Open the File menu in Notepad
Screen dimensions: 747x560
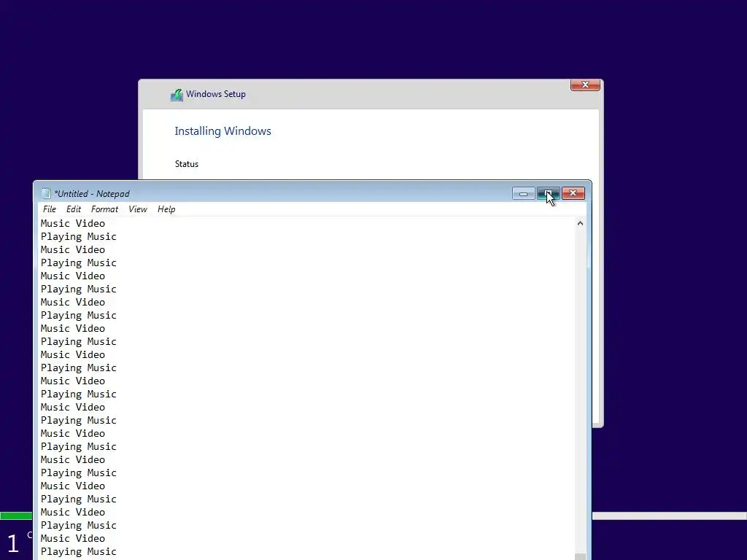coord(49,209)
